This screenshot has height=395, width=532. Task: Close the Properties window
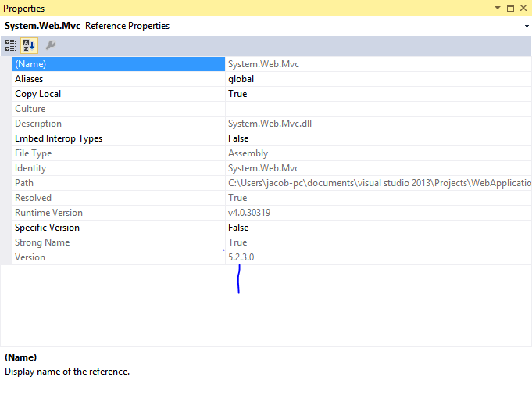[523, 8]
